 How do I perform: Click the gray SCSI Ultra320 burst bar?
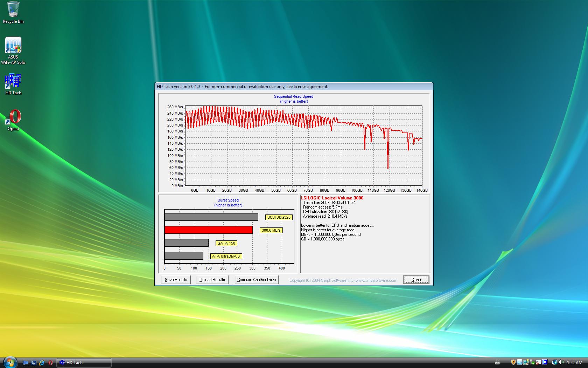click(211, 217)
